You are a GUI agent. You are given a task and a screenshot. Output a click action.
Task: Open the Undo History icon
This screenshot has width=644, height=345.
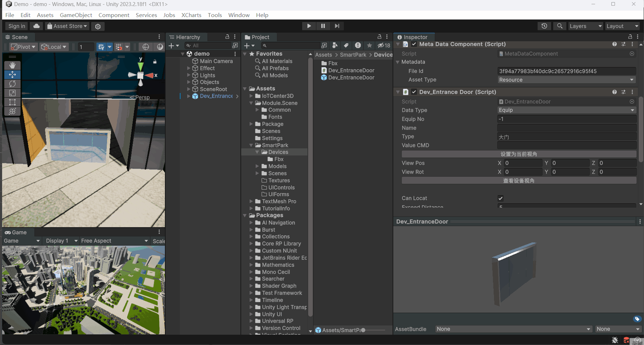pyautogui.click(x=544, y=26)
